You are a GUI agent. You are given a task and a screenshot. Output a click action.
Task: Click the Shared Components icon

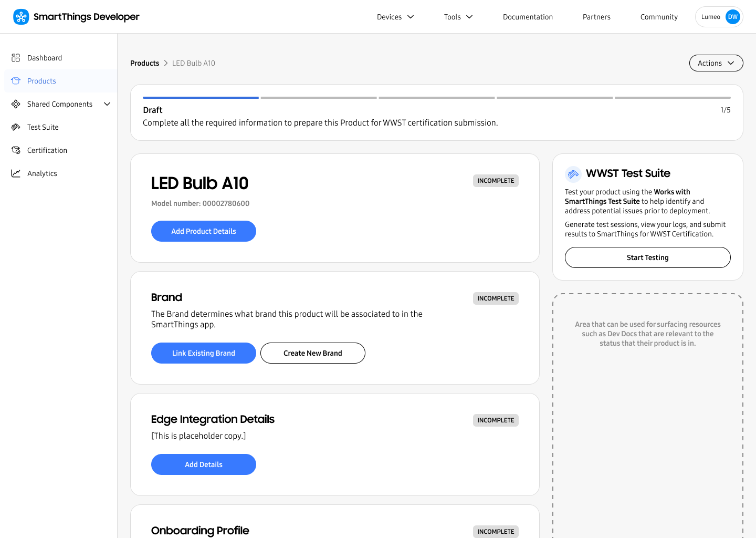(x=16, y=104)
